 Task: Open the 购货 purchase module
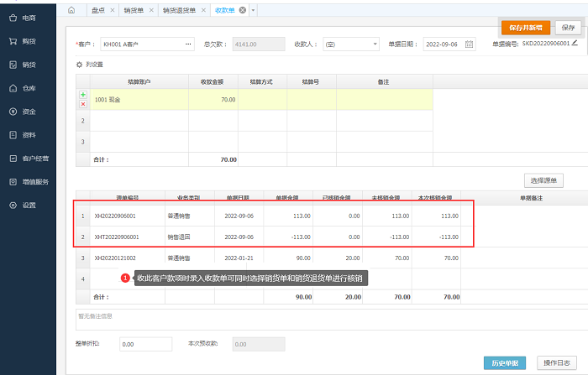tap(28, 40)
